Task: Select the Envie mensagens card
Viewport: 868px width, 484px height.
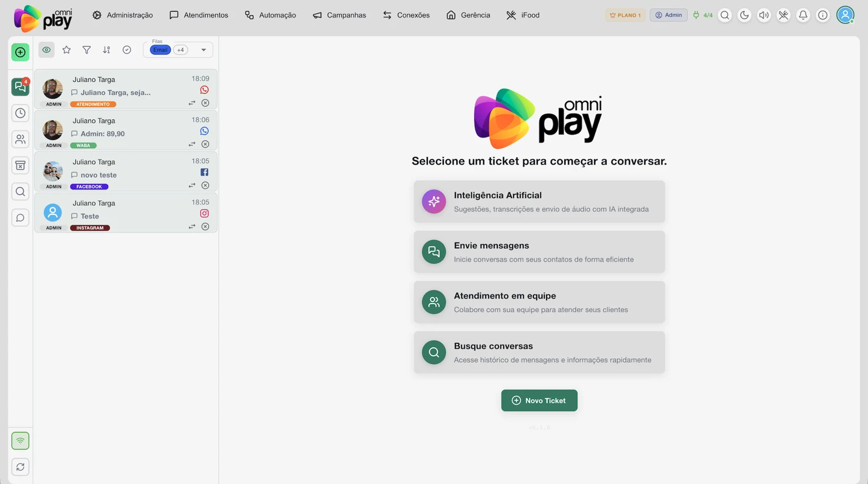Action: pos(539,252)
